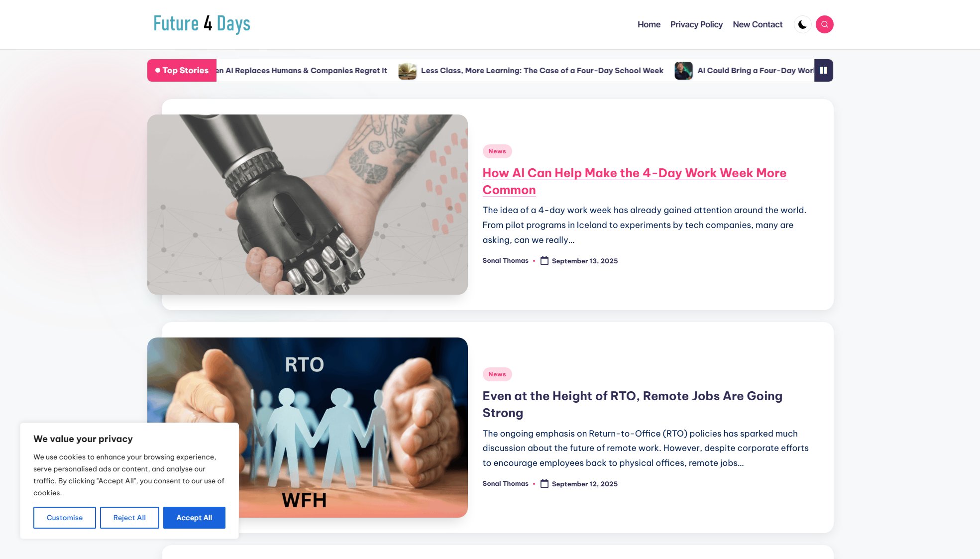Click Customise in the cookie banner
This screenshot has height=559, width=980.
coord(65,518)
